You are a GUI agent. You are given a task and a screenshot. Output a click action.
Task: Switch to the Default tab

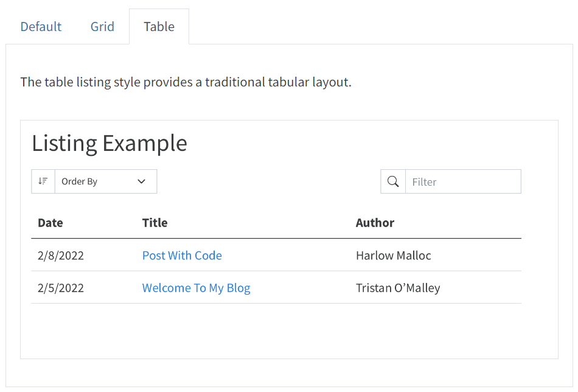click(x=41, y=27)
